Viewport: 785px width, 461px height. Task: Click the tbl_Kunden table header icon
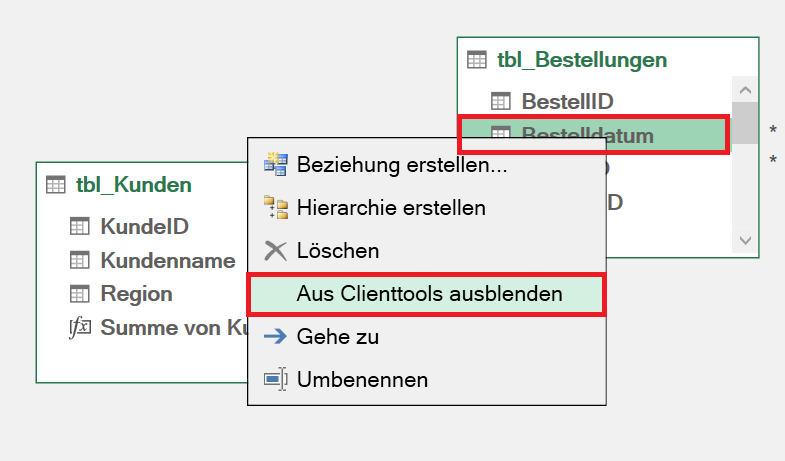[56, 185]
